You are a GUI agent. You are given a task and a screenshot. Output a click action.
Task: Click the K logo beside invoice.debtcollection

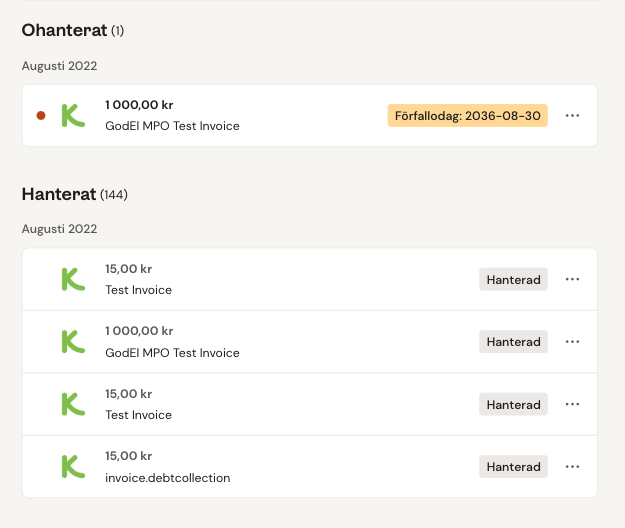pyautogui.click(x=72, y=467)
